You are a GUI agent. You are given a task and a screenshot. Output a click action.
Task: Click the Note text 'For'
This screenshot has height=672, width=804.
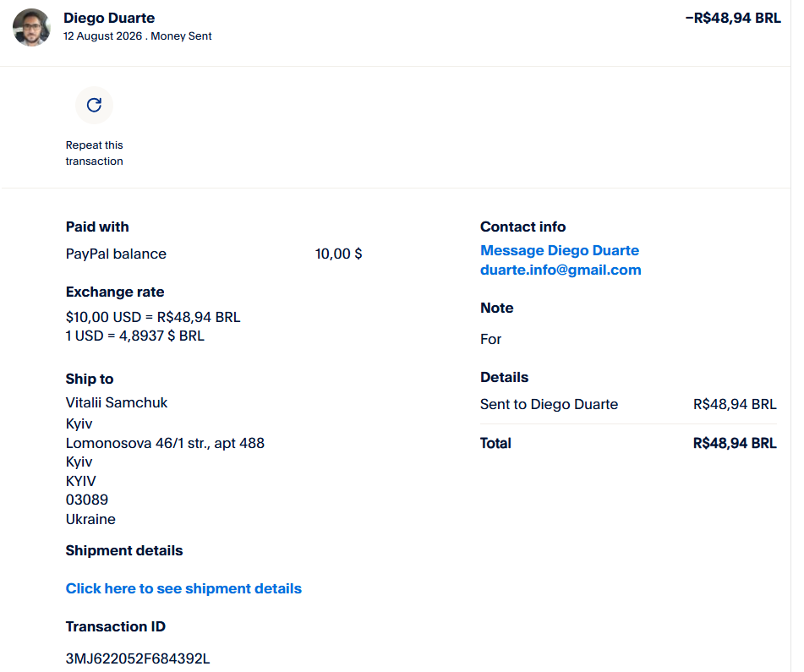click(490, 339)
